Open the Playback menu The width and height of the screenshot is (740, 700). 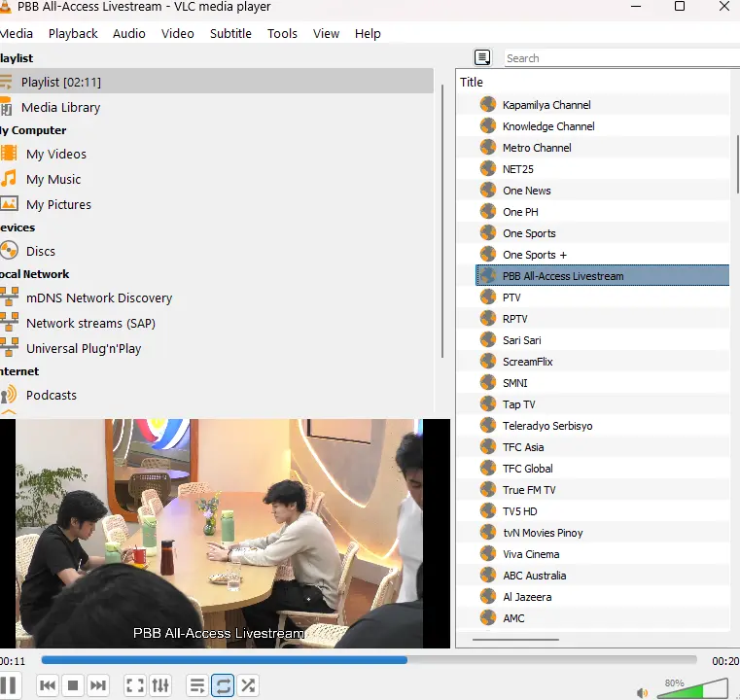pos(73,33)
